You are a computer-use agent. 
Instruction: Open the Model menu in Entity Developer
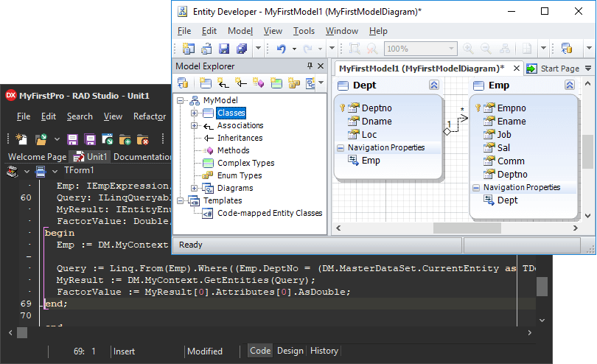240,31
